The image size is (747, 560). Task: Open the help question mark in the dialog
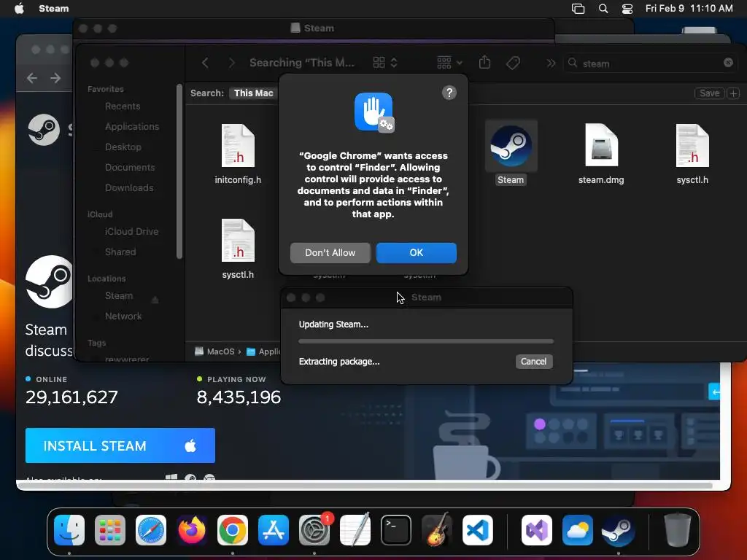coord(449,93)
